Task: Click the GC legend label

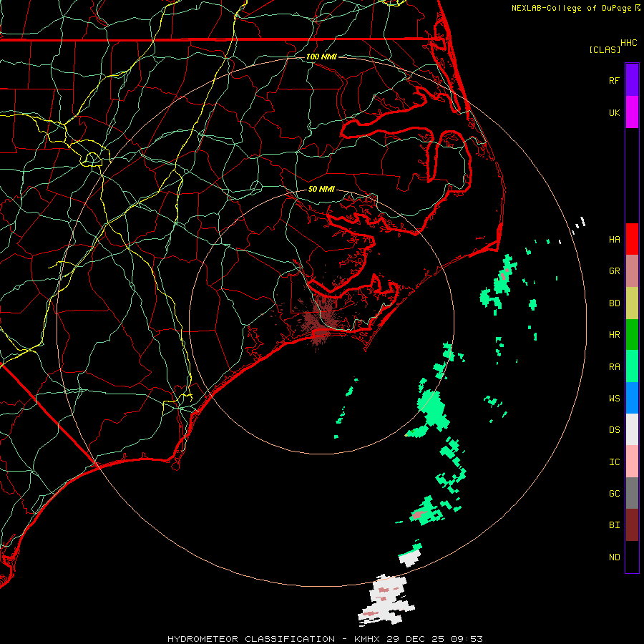Action: [614, 493]
